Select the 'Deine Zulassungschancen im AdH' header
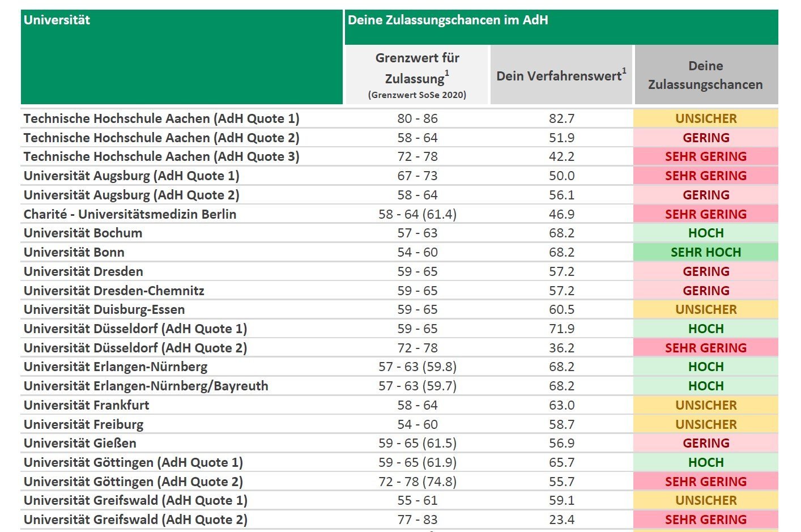801x532 pixels. coord(448,20)
